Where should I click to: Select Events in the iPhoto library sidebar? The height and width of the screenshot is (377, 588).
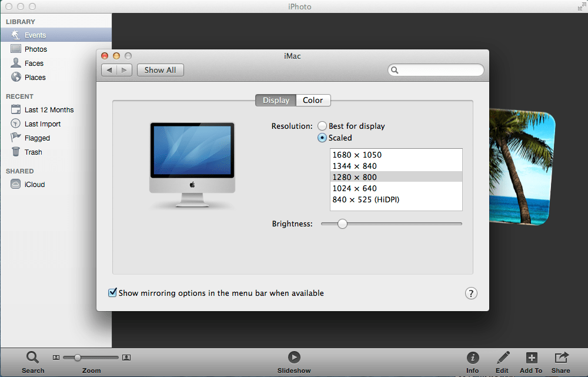(35, 35)
